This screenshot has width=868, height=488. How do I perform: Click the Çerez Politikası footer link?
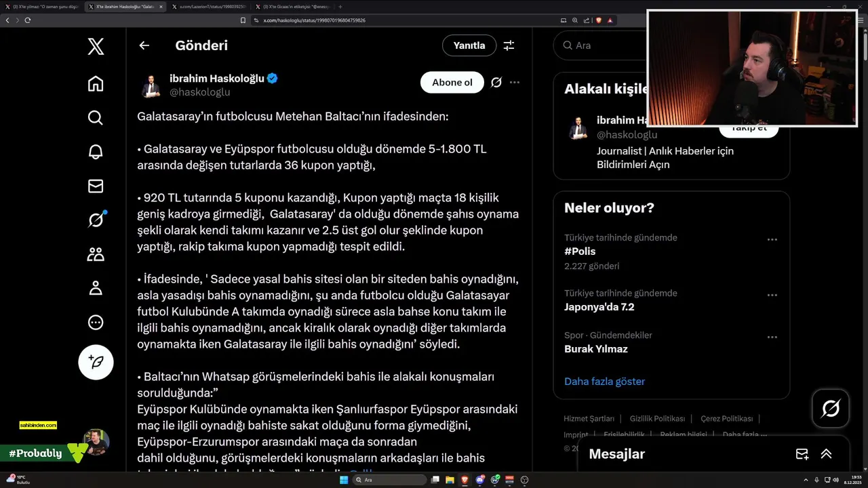pos(726,419)
